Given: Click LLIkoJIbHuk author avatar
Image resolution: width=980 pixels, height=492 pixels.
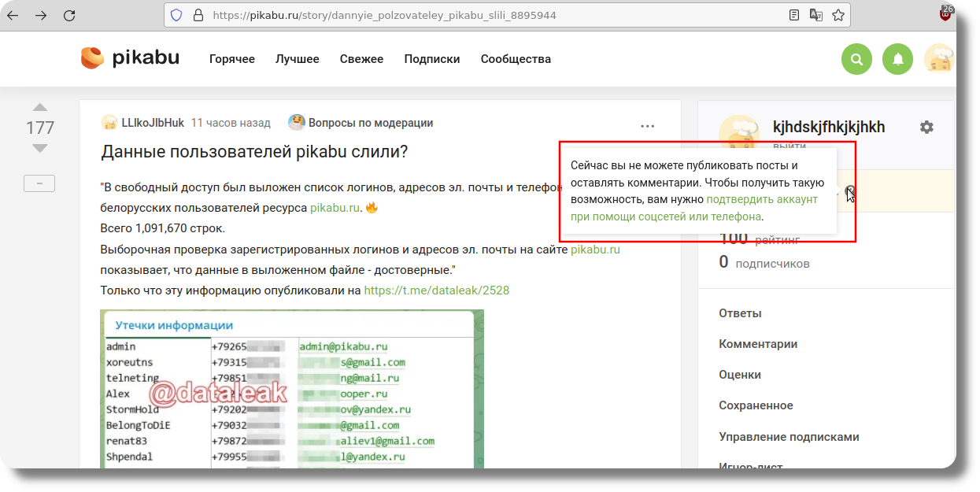Looking at the screenshot, I should (109, 123).
